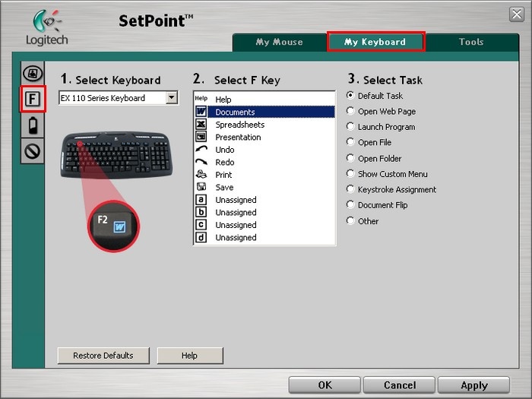Select Show Custom Menu option
This screenshot has width=532, height=399.
point(350,174)
